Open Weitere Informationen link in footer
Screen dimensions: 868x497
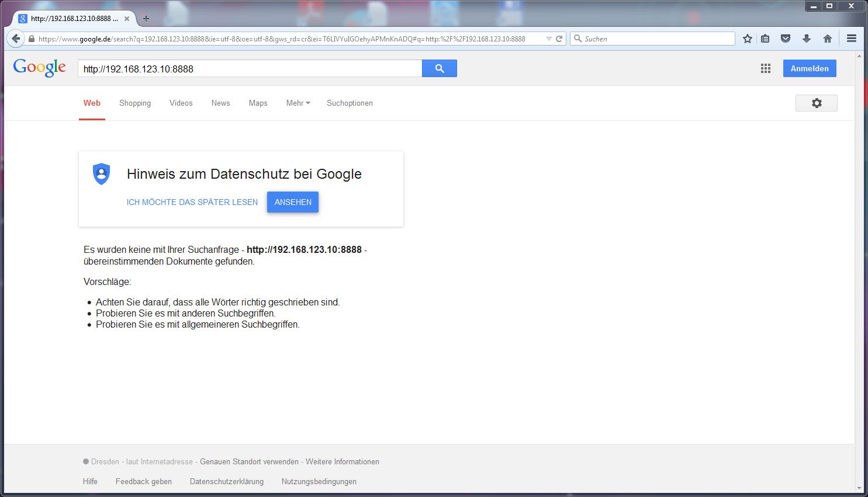click(x=343, y=461)
